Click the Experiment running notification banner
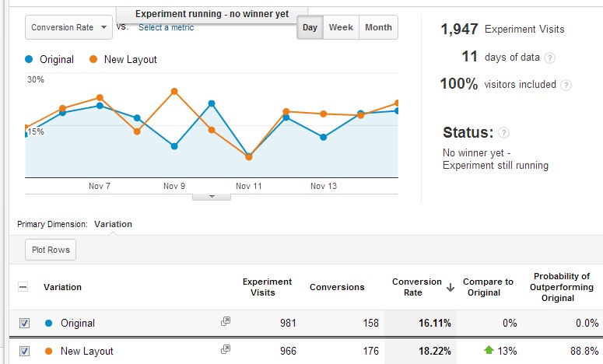The image size is (603, 364). pyautogui.click(x=212, y=14)
